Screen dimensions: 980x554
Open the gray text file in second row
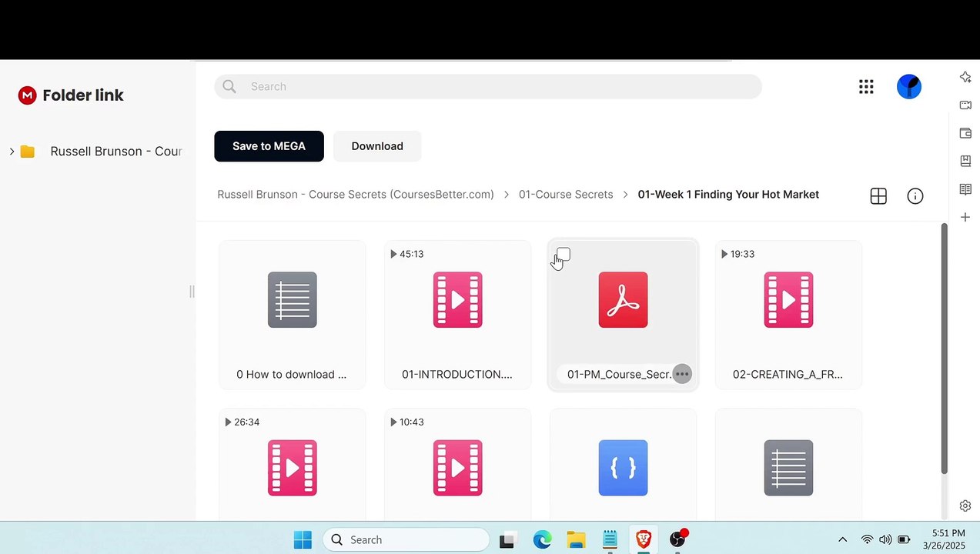click(x=788, y=468)
